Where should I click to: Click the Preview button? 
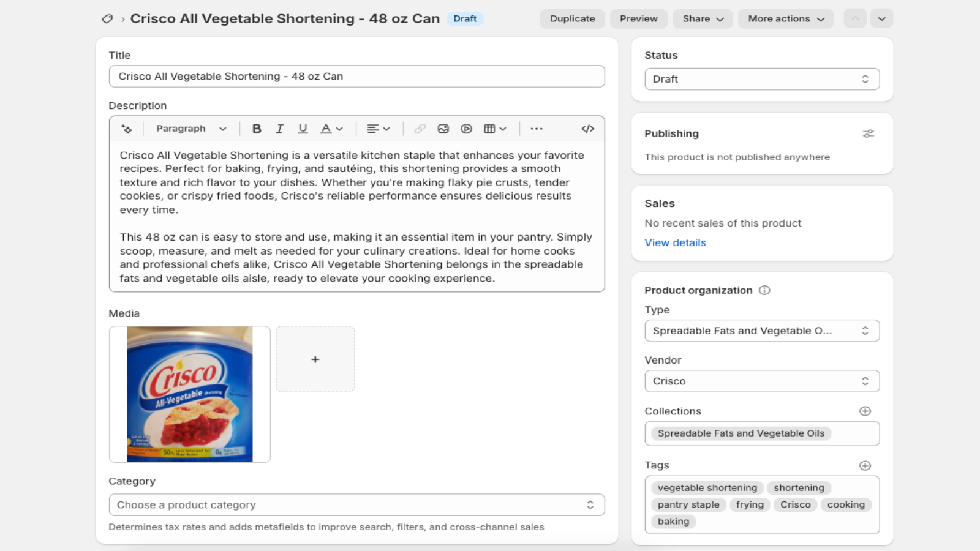[x=639, y=19]
